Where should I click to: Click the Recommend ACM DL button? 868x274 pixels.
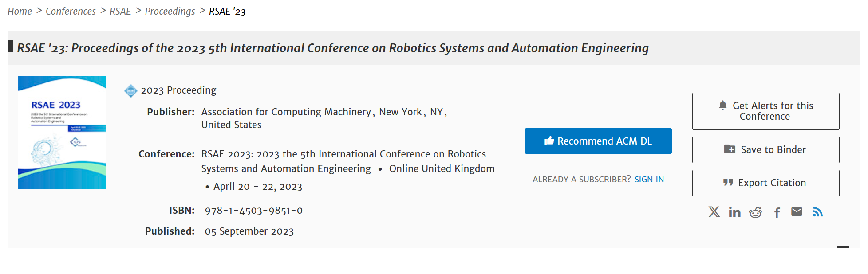coord(598,141)
